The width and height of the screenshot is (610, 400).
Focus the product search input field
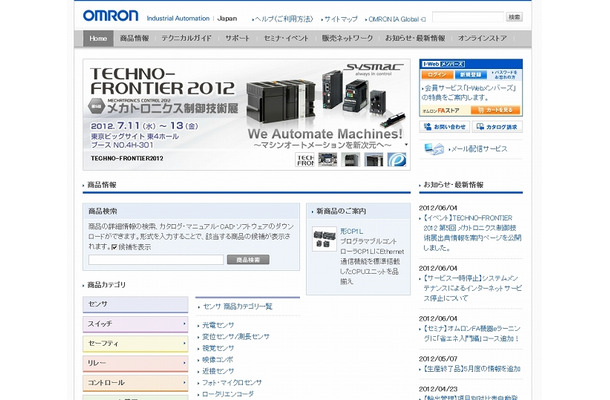156,260
